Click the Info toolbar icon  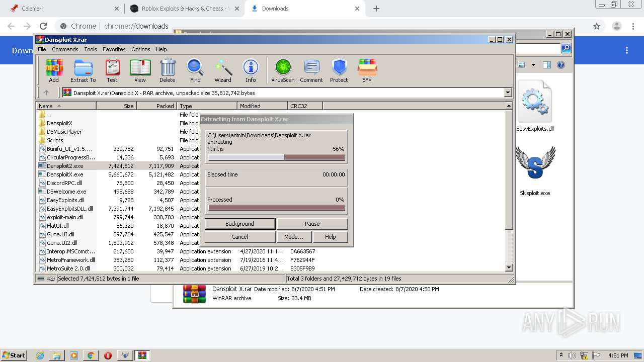[x=251, y=70]
